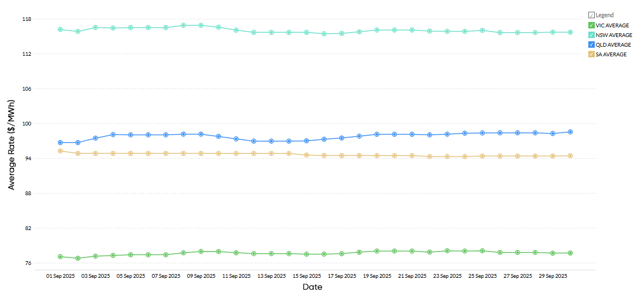644x296 pixels.
Task: Select NSW AVERAGE point on 01 Sep 2025
Action: pyautogui.click(x=60, y=29)
